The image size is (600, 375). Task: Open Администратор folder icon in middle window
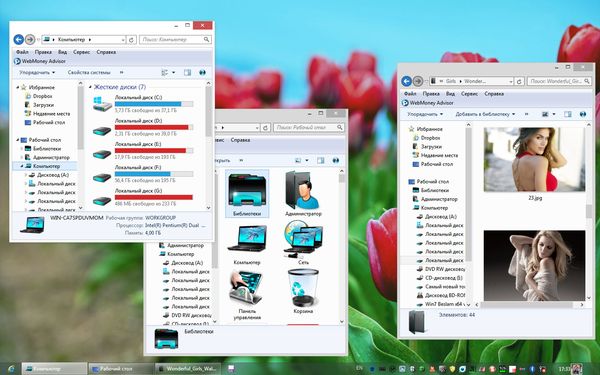click(x=303, y=194)
